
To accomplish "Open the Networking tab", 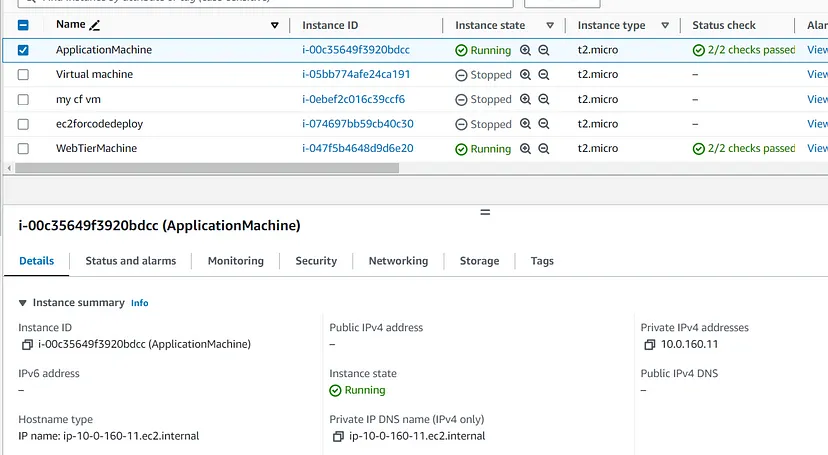I will point(398,261).
